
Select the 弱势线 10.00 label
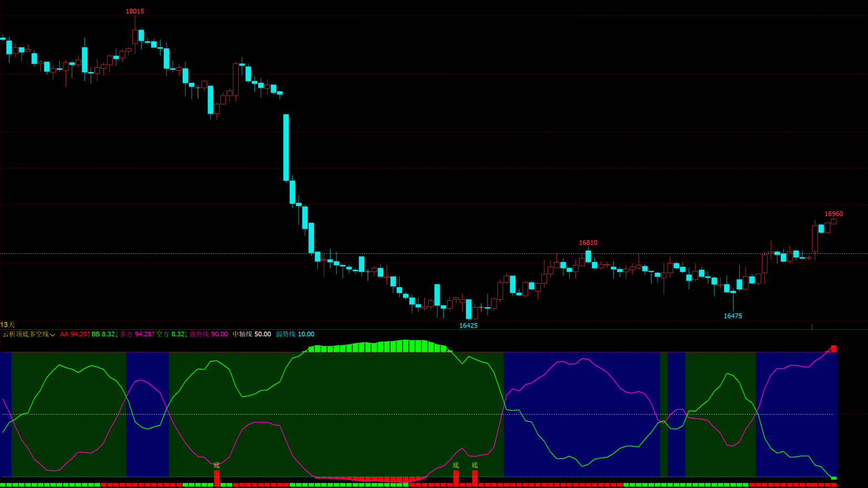coord(295,334)
